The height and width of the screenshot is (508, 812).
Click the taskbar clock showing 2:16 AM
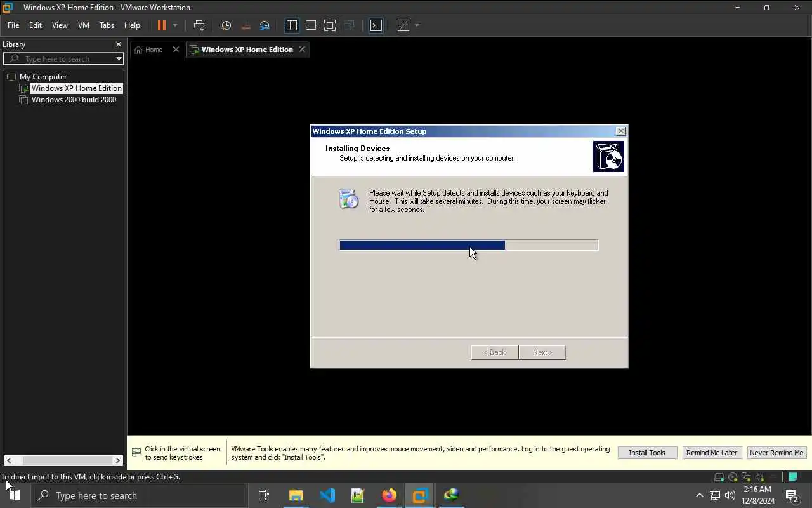click(759, 495)
